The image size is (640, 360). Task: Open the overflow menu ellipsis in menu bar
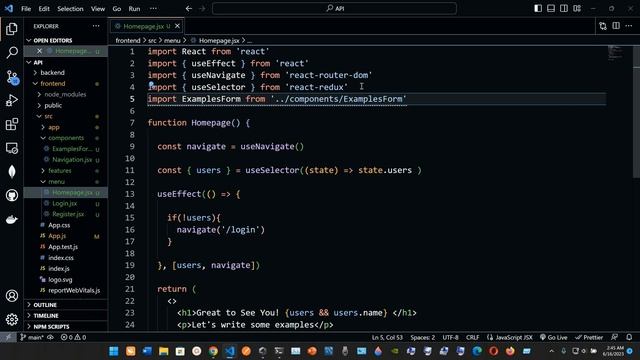click(153, 9)
